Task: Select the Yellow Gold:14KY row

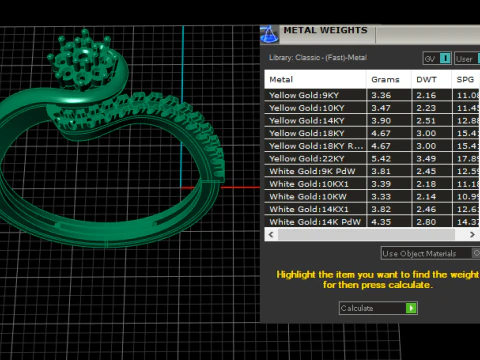Action: 372,120
